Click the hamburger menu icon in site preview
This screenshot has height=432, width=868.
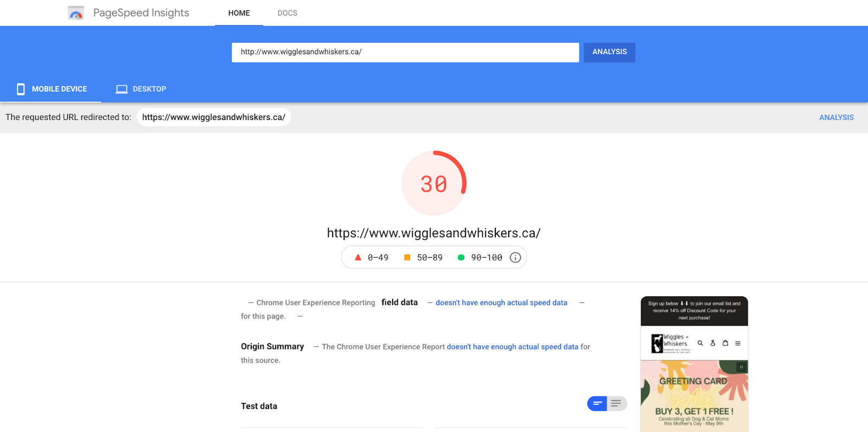[738, 343]
